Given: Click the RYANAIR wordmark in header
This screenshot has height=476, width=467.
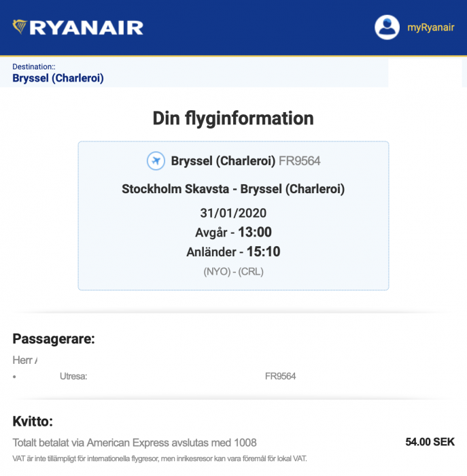Looking at the screenshot, I should 87,28.
